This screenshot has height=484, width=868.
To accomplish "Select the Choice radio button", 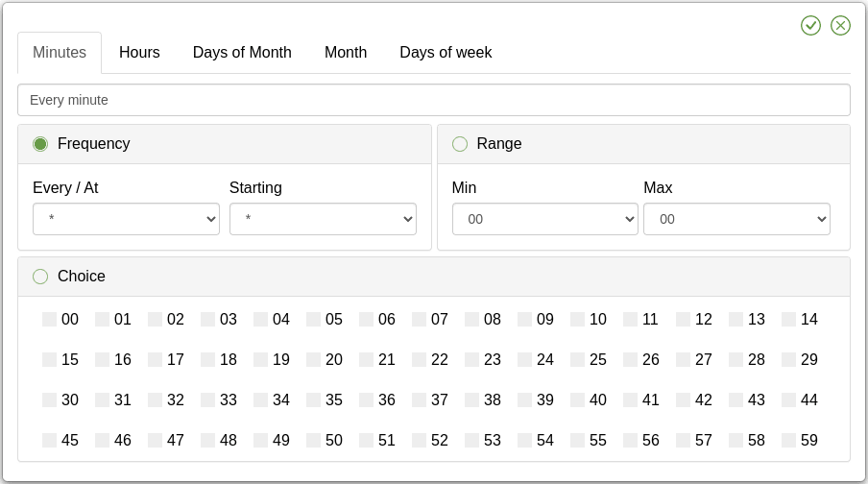I will (40, 277).
